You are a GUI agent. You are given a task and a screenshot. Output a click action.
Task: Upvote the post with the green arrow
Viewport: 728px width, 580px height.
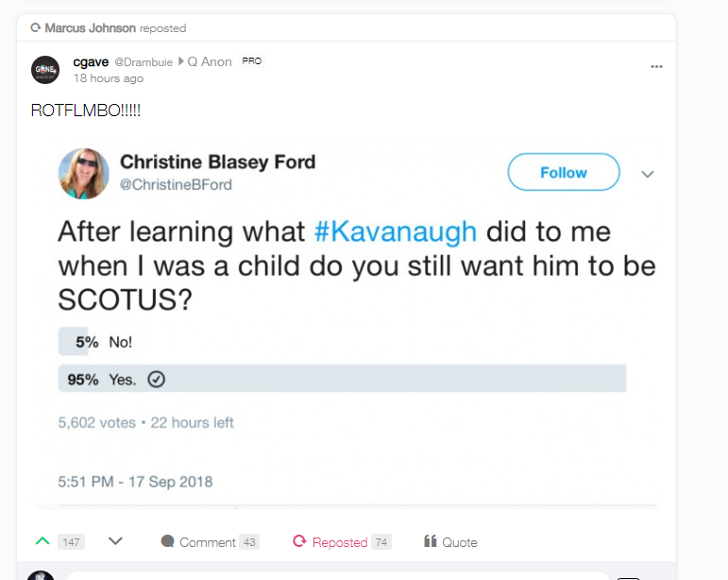pos(42,541)
